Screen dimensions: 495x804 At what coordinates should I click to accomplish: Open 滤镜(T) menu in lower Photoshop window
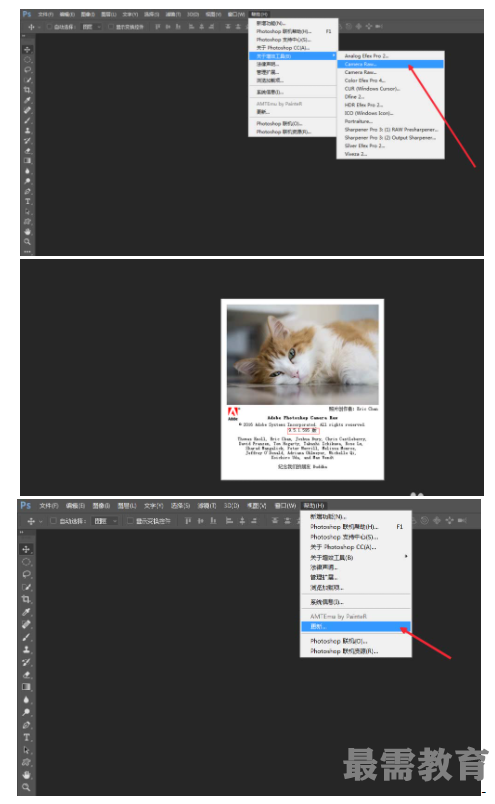[x=207, y=506]
